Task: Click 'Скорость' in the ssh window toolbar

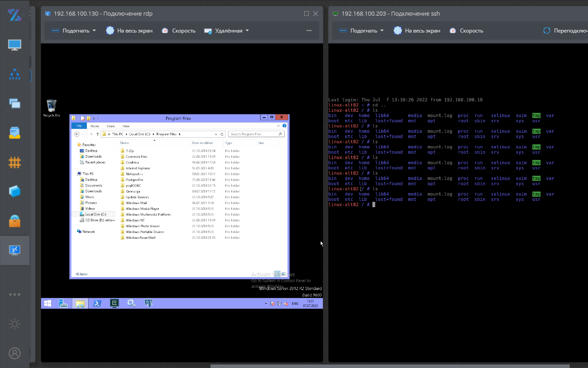Action: [466, 31]
